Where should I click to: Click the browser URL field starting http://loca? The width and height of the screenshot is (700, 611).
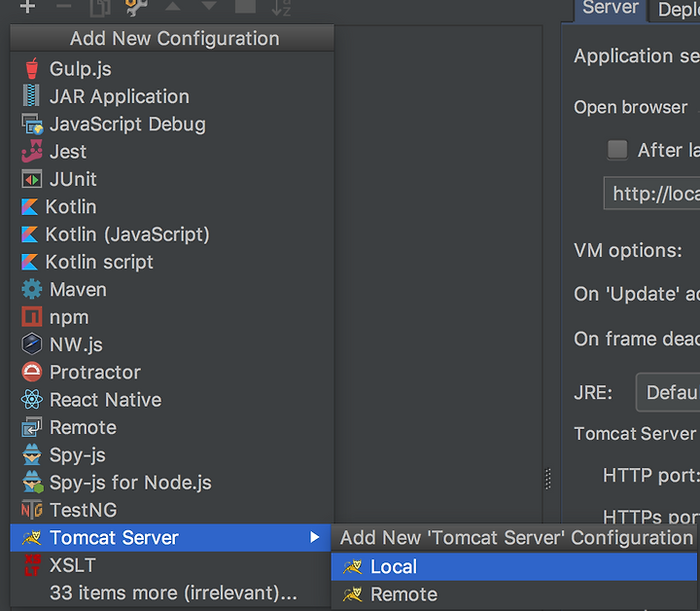click(x=651, y=194)
